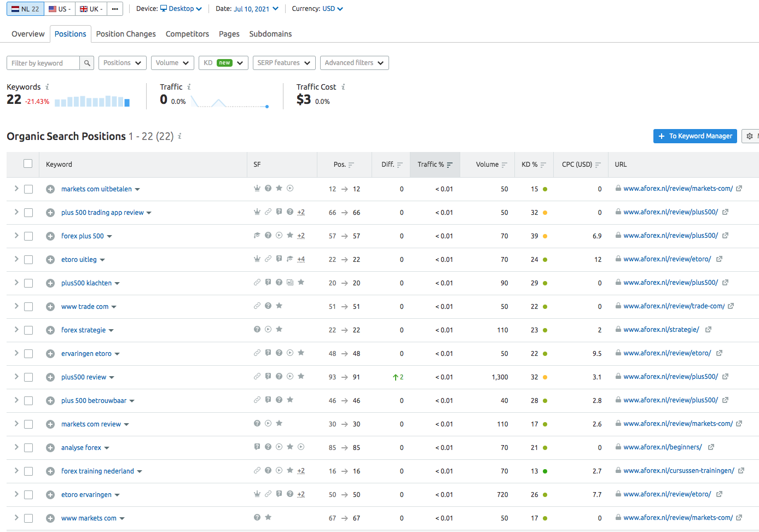Viewport: 759px width, 532px height.
Task: Open Advanced filters dropdown
Action: tap(354, 63)
